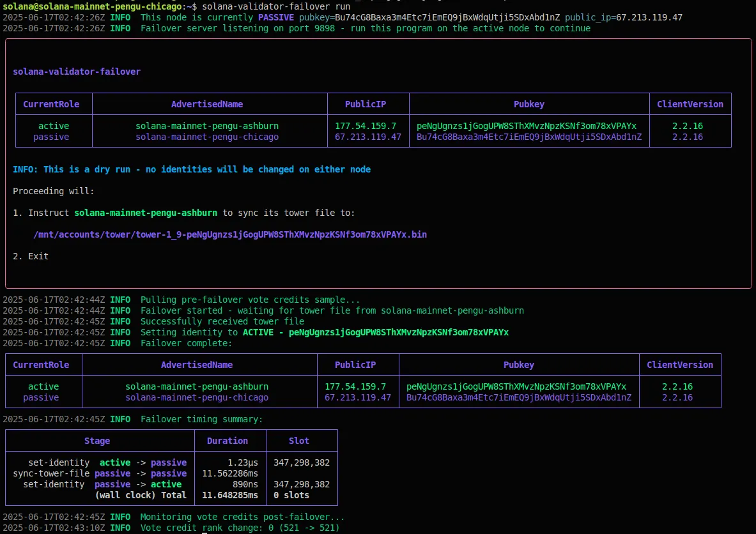756x534 pixels.
Task: Click the sync-tower-file duration 11.562286ms
Action: coord(230,473)
